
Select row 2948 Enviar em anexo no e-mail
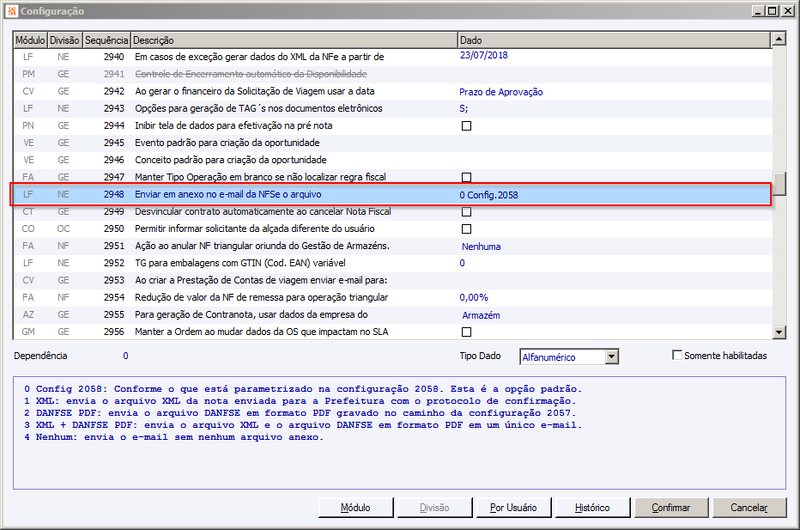point(392,195)
